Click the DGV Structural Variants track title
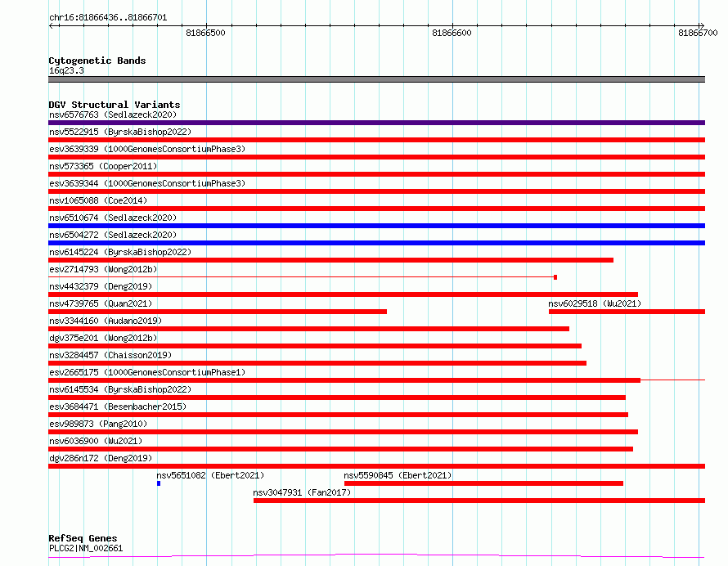Viewport: 728px width, 566px height. pos(115,105)
